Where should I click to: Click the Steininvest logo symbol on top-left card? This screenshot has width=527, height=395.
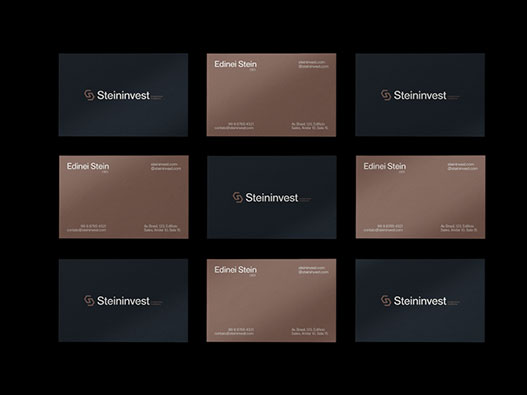click(x=89, y=95)
